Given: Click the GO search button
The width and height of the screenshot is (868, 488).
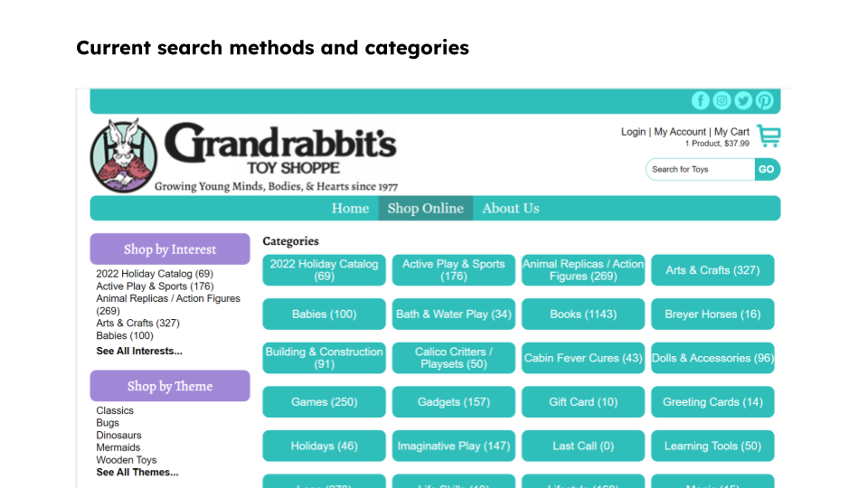Looking at the screenshot, I should (x=767, y=169).
